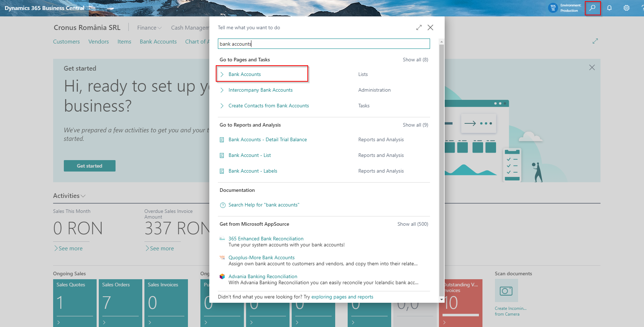The width and height of the screenshot is (644, 327).
Task: Click the chevron beside Bank Accounts result
Action: tap(222, 74)
